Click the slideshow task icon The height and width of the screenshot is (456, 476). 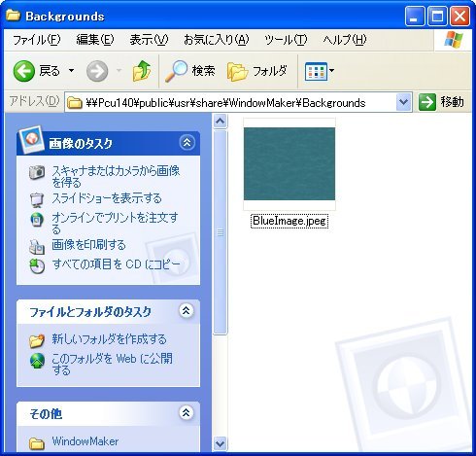pyautogui.click(x=37, y=199)
